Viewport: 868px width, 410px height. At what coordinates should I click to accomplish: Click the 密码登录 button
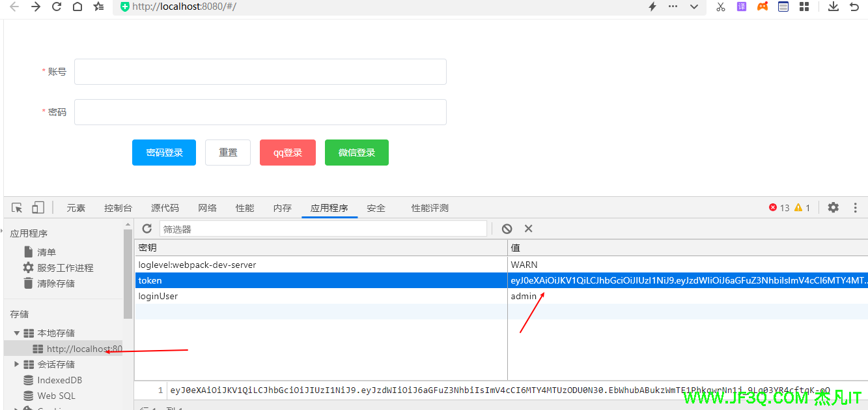click(164, 153)
